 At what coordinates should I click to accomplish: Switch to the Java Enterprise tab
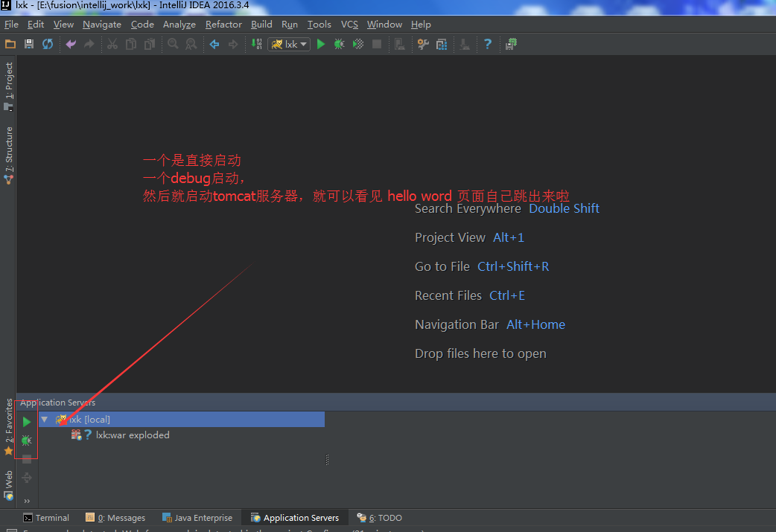point(197,518)
